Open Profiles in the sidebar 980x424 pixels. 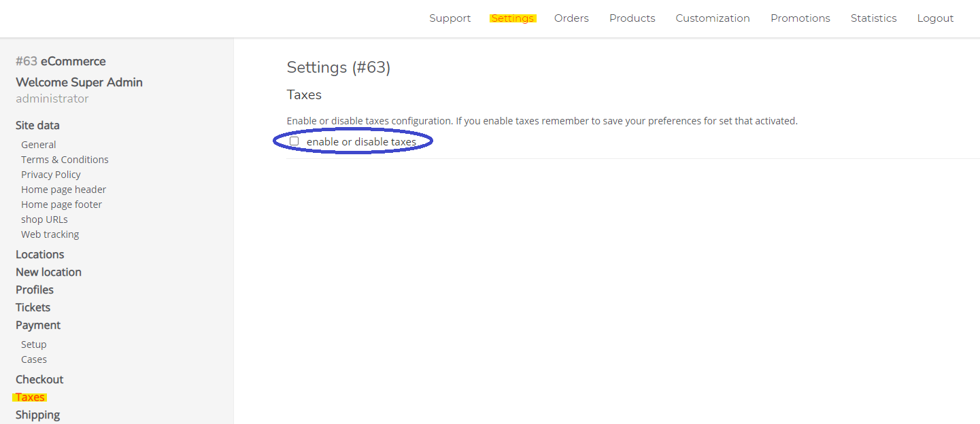35,289
